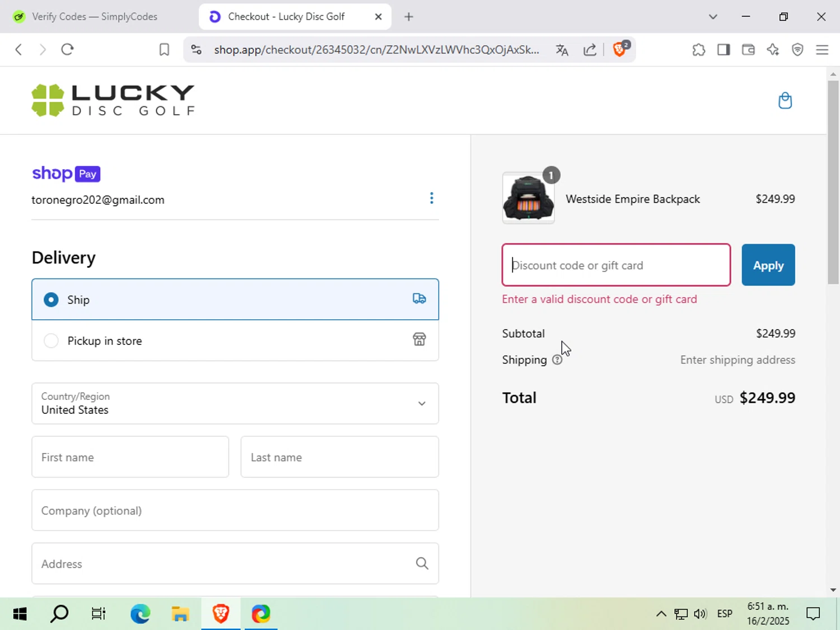Open the tab search dropdown arrow
Screen dimensions: 840x630
pos(713,17)
